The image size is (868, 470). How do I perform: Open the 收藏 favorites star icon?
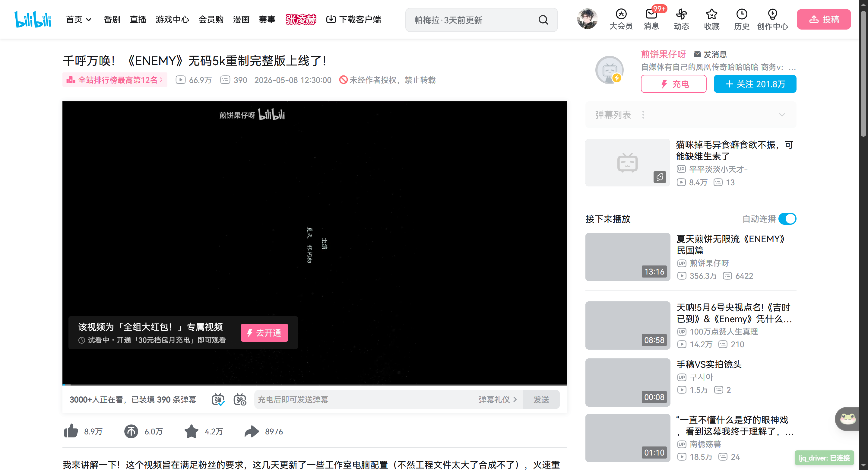(x=711, y=19)
